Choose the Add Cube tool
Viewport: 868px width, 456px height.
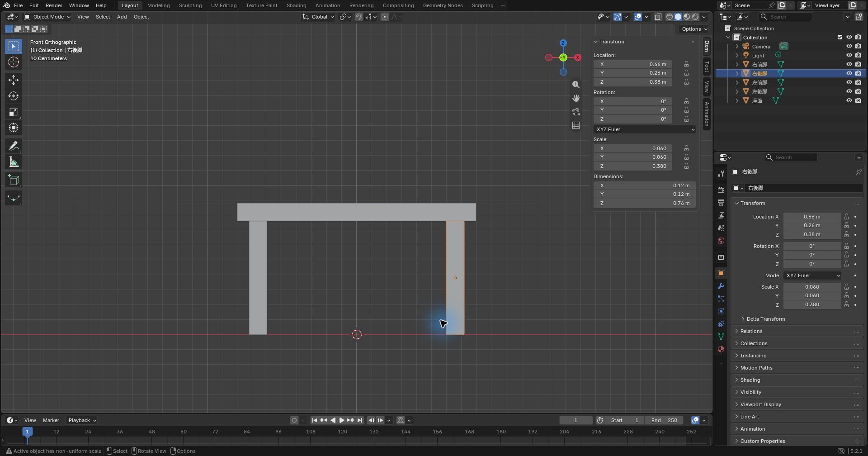click(14, 180)
